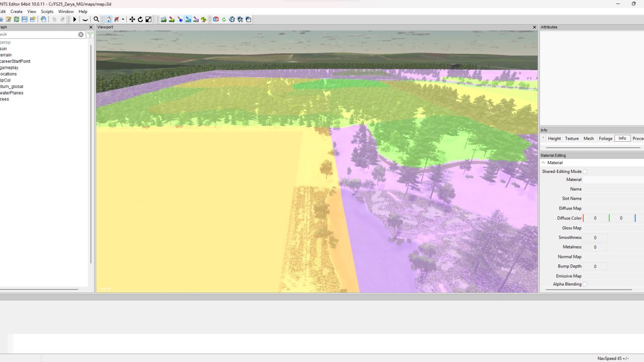Switch to the Texture tab
The image size is (644, 362).
[x=572, y=138]
